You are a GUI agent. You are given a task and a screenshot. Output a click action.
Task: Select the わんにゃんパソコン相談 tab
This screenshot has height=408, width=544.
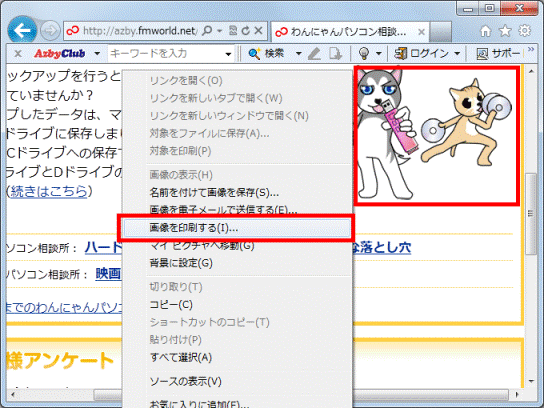[x=350, y=32]
